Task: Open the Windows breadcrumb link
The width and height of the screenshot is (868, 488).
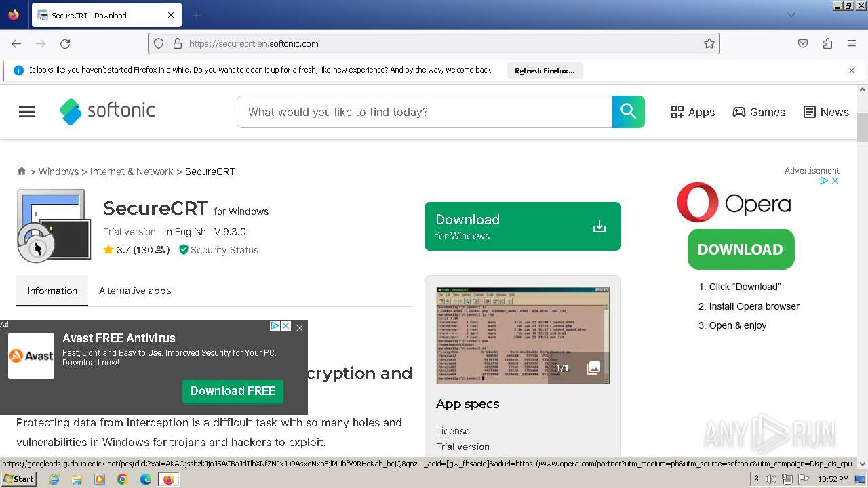Action: 58,171
